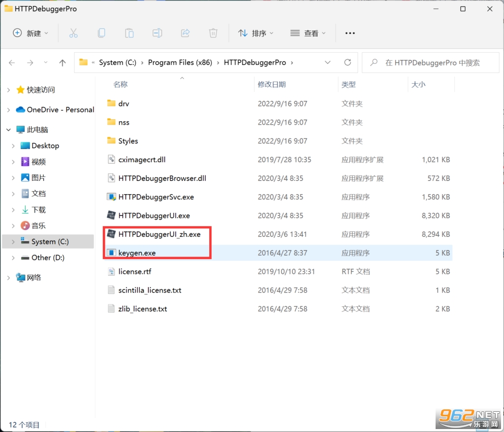Select Program Files (x86) in address path
Viewport: 504px width, 432px height.
[x=180, y=63]
